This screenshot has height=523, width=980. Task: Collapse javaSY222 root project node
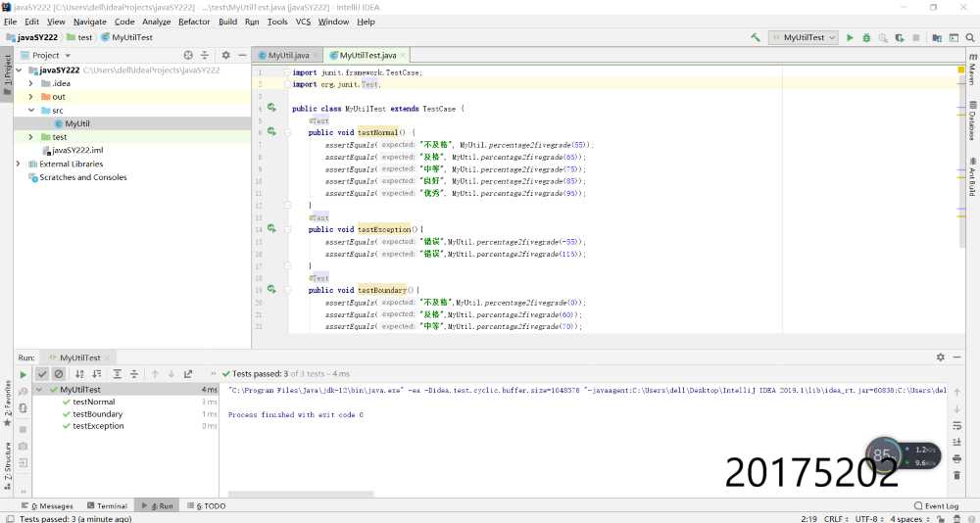[x=19, y=70]
